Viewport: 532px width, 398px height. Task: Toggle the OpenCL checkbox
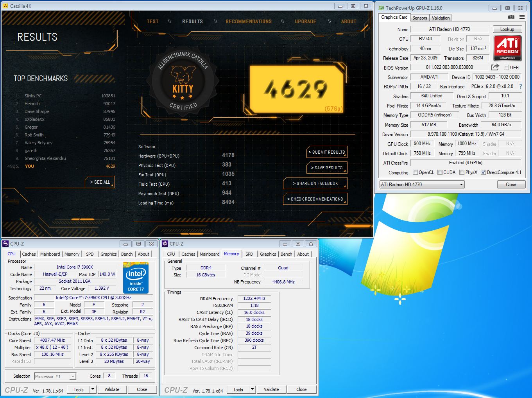tap(415, 172)
